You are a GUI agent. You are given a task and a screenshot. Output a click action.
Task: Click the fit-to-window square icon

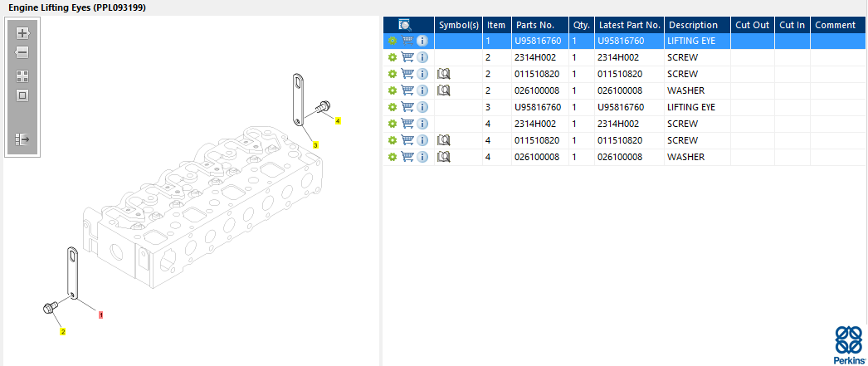point(22,95)
